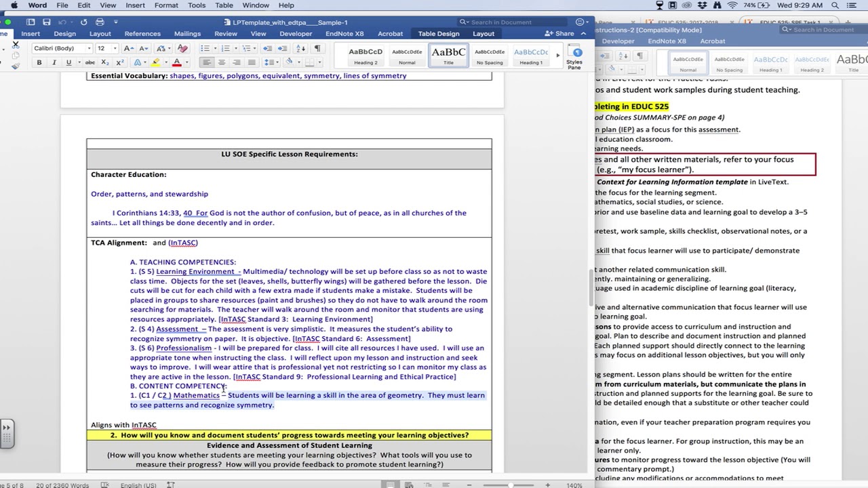
Task: Click the Increase Indent icon
Action: point(283,48)
